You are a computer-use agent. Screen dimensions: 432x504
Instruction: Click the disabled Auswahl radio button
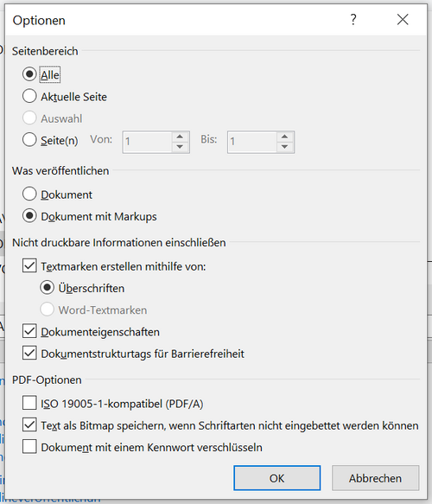point(29,118)
